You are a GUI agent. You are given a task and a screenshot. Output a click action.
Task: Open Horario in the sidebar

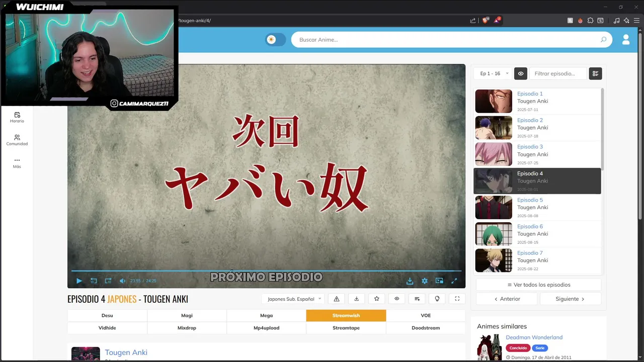tap(17, 118)
